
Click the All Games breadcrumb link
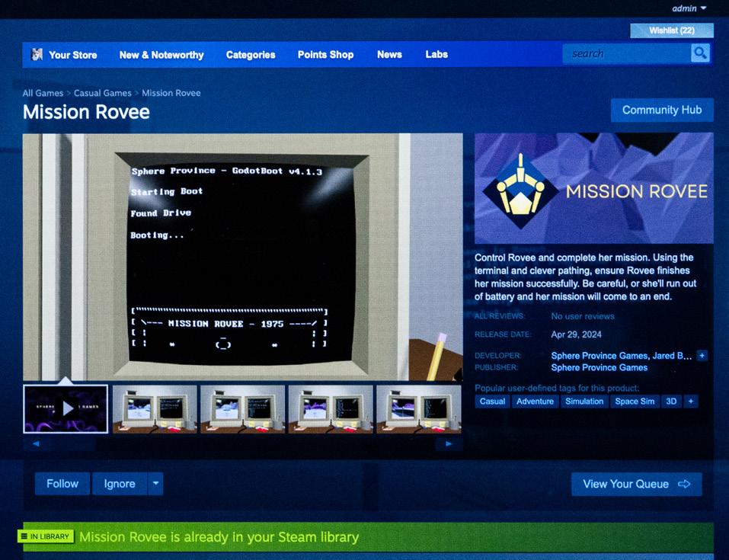[43, 93]
